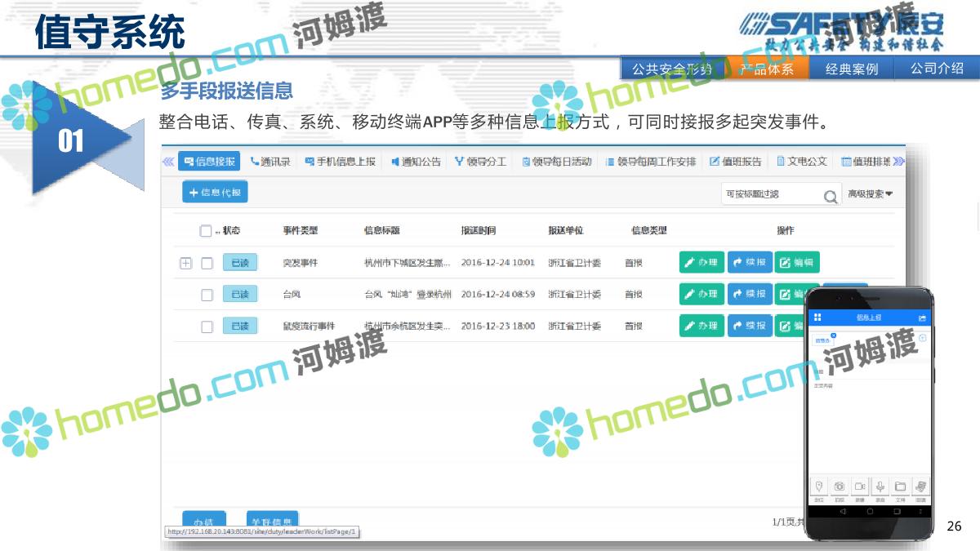Tap the camera icon on the phone
980x551 pixels.
[839, 487]
